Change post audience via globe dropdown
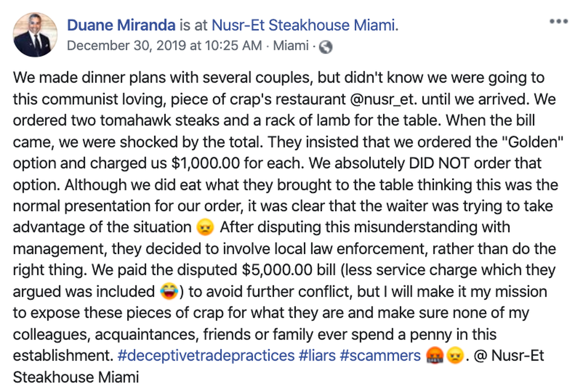Screen dimensions: 575x392 coord(326,46)
